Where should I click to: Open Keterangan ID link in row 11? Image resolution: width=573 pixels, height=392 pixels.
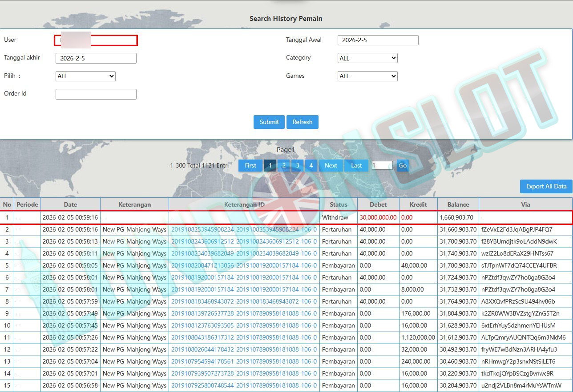pyautogui.click(x=244, y=338)
